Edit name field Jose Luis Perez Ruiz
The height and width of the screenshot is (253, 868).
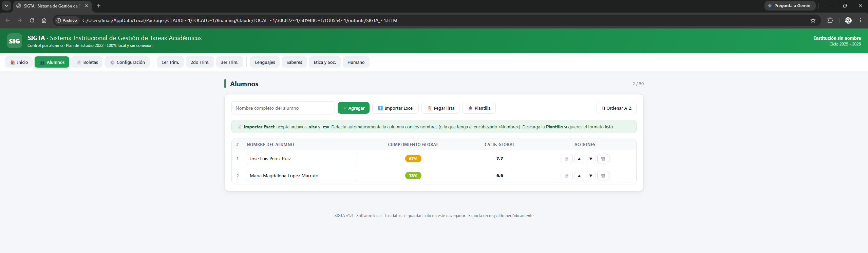click(302, 159)
